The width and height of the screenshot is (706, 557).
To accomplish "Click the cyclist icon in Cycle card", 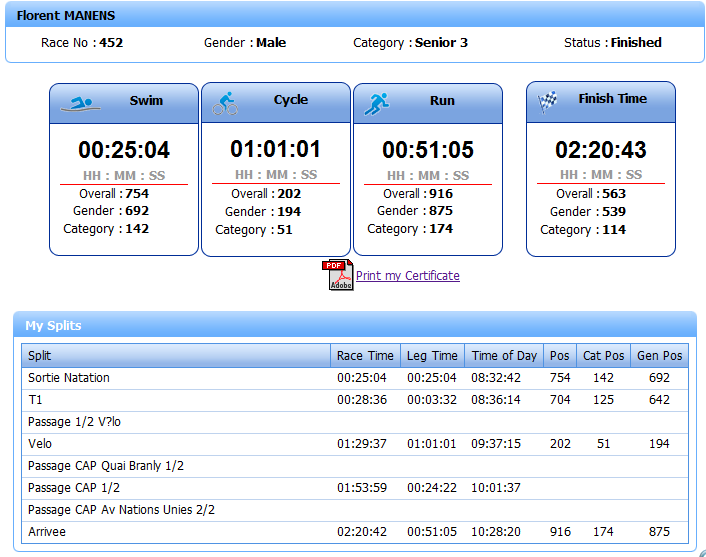I will 225,103.
